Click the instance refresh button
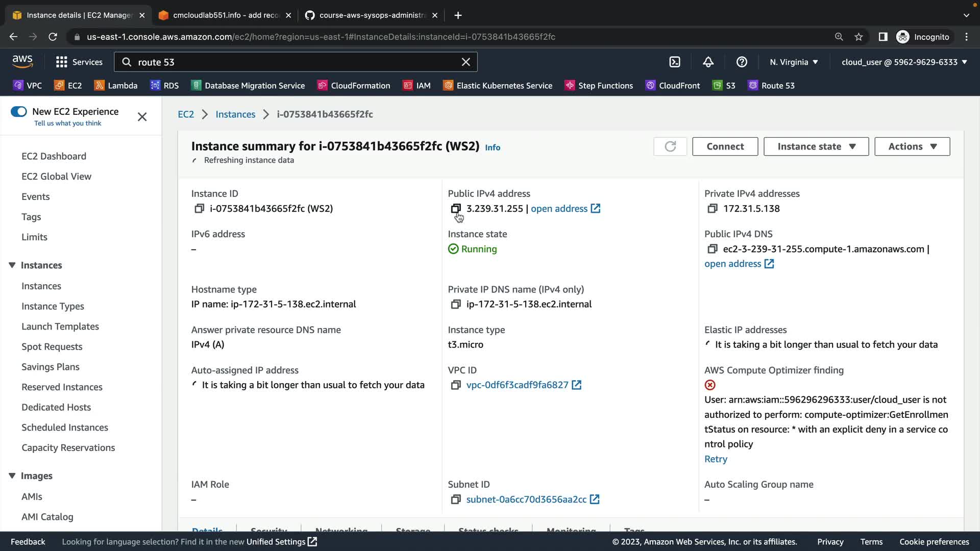980x551 pixels. click(670, 146)
